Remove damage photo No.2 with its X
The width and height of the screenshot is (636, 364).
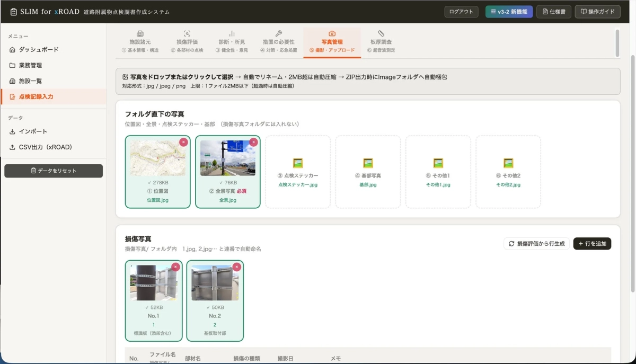click(236, 267)
